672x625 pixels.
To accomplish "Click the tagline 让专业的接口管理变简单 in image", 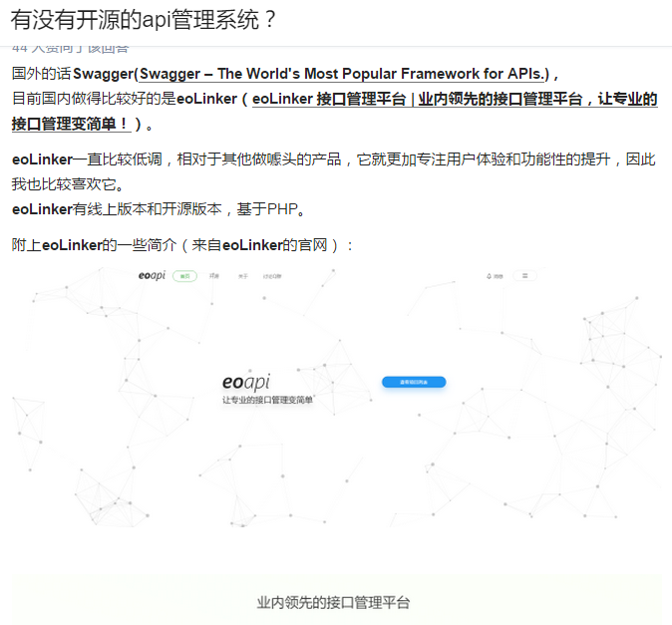I will click(x=267, y=400).
